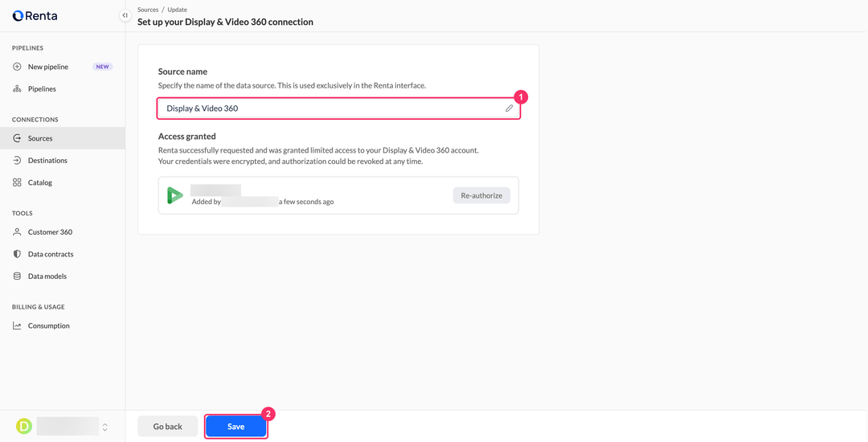Open Data models tool
868x442 pixels.
63,276
